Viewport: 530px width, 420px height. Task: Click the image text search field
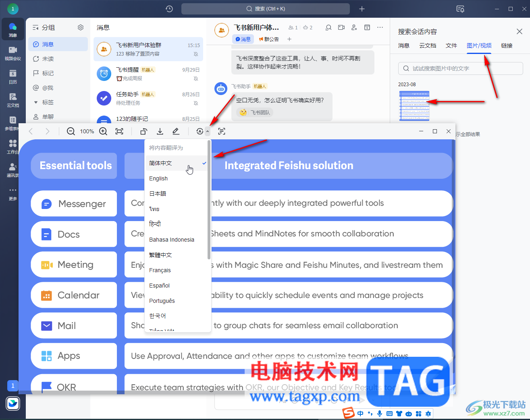click(x=461, y=68)
